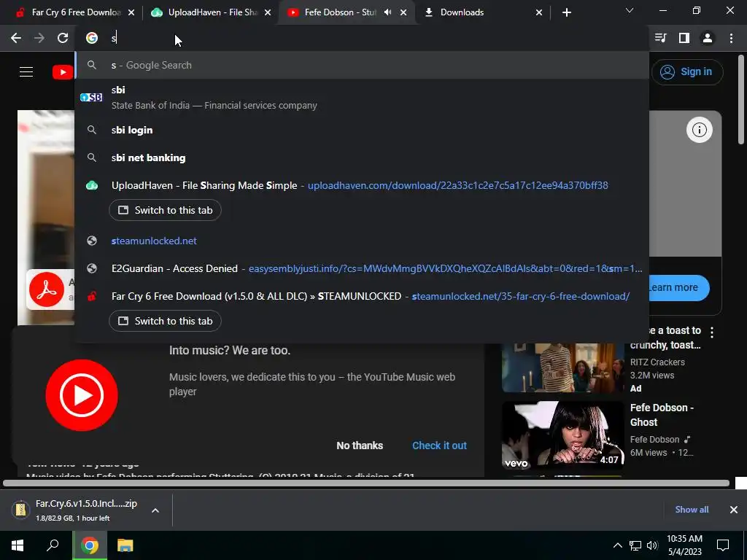Click the address bar input field
Viewport: 747px width, 560px height.
pyautogui.click(x=362, y=38)
